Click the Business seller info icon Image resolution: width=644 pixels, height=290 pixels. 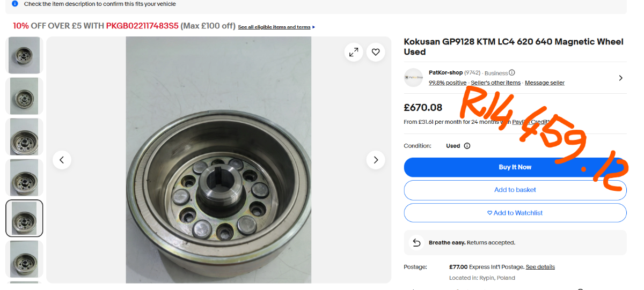pyautogui.click(x=512, y=73)
